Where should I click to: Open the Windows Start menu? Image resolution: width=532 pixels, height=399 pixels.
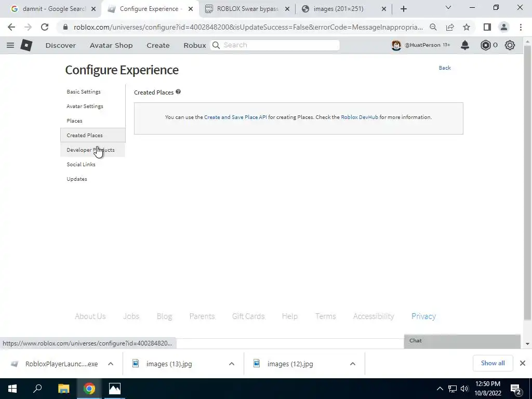(x=12, y=389)
